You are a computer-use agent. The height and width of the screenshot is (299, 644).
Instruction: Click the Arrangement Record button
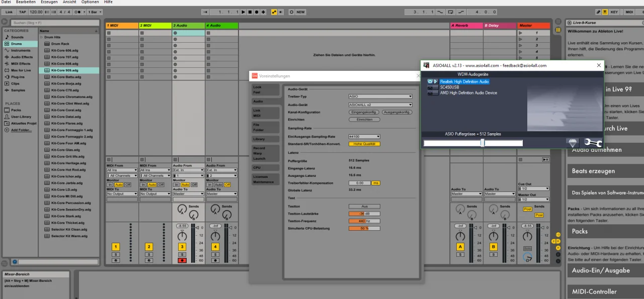click(257, 12)
